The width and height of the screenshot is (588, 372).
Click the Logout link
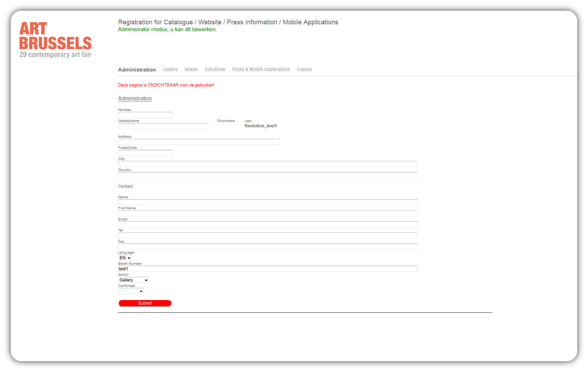point(304,69)
